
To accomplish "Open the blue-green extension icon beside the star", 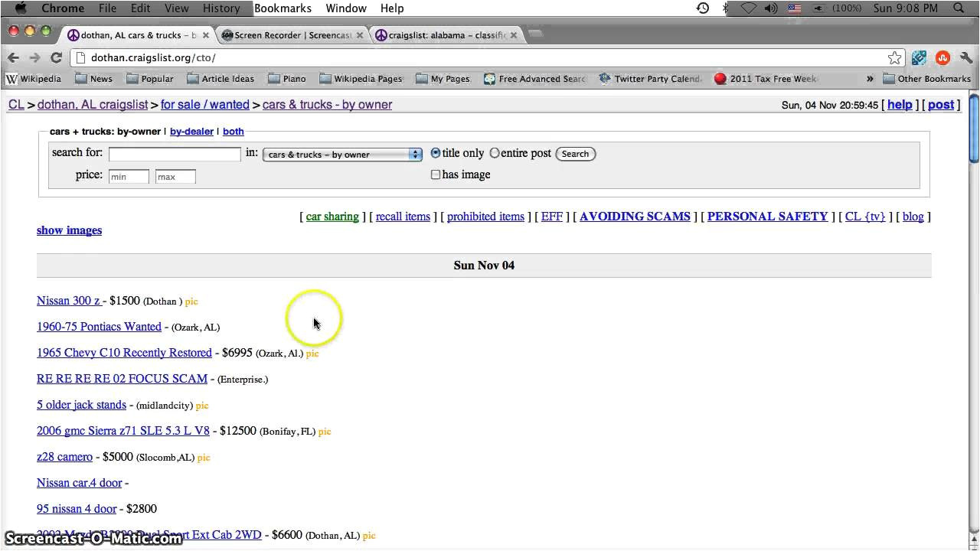I will (x=920, y=57).
